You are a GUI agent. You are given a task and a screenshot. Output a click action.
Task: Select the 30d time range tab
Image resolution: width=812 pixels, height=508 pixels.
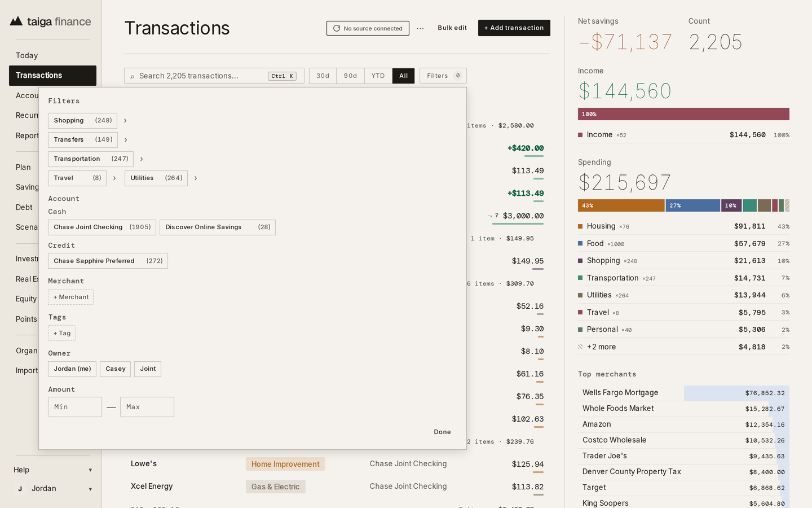[323, 76]
